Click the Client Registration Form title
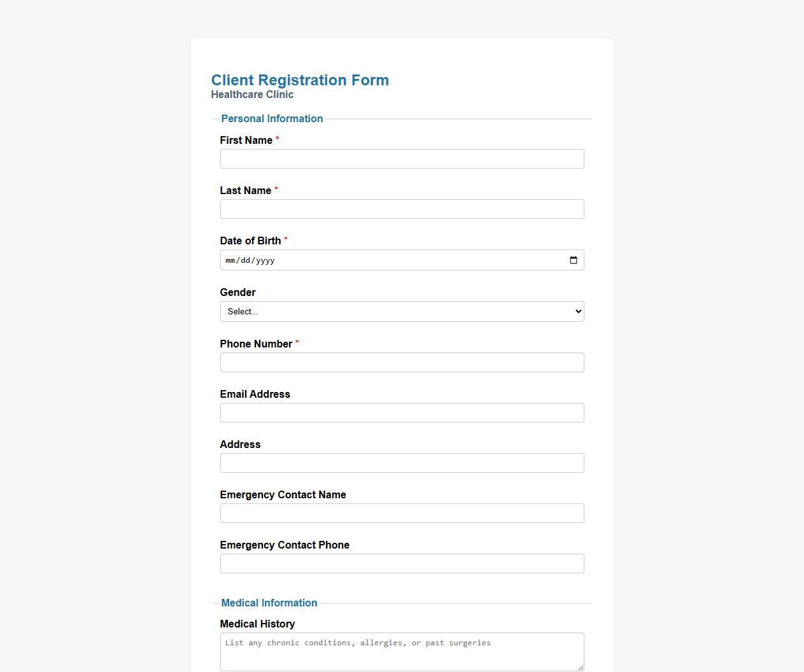804x672 pixels. 300,80
